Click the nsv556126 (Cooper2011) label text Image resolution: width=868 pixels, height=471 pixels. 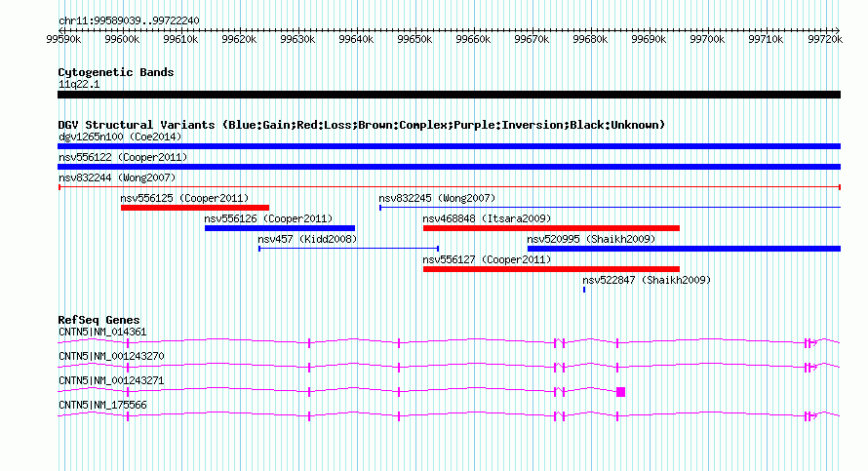click(x=268, y=218)
